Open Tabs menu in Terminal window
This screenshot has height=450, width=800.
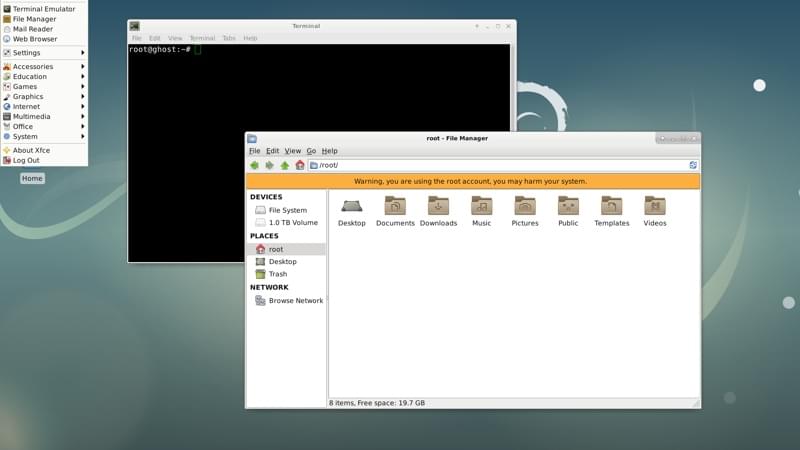coord(229,38)
